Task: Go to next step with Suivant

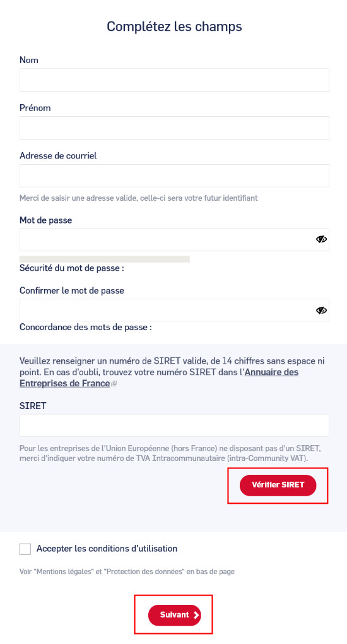Action: coord(175,615)
